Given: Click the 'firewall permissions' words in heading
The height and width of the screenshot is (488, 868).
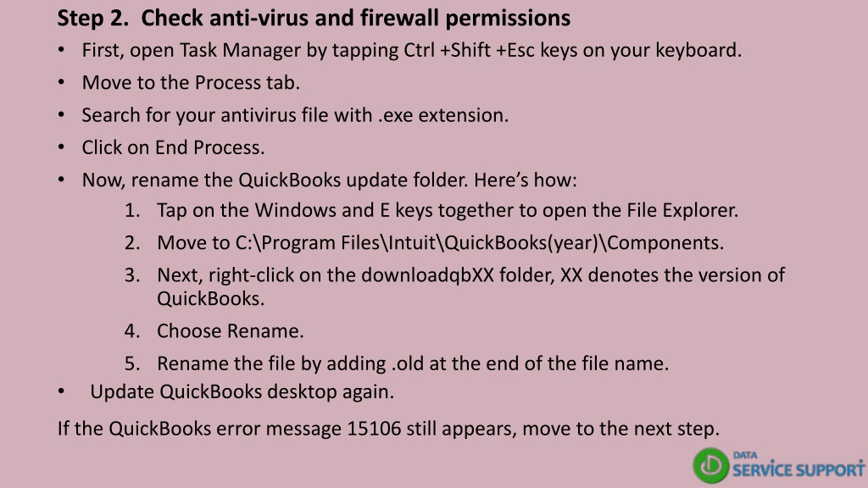Looking at the screenshot, I should pyautogui.click(x=465, y=18).
